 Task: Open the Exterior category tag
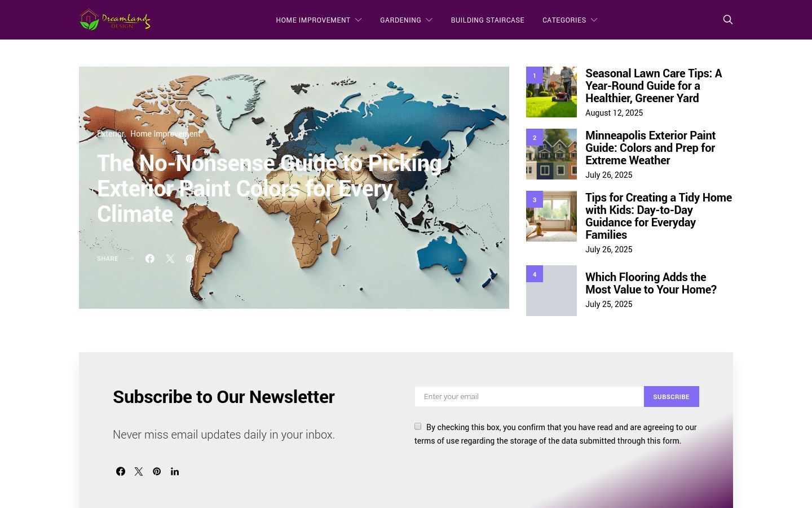110,134
